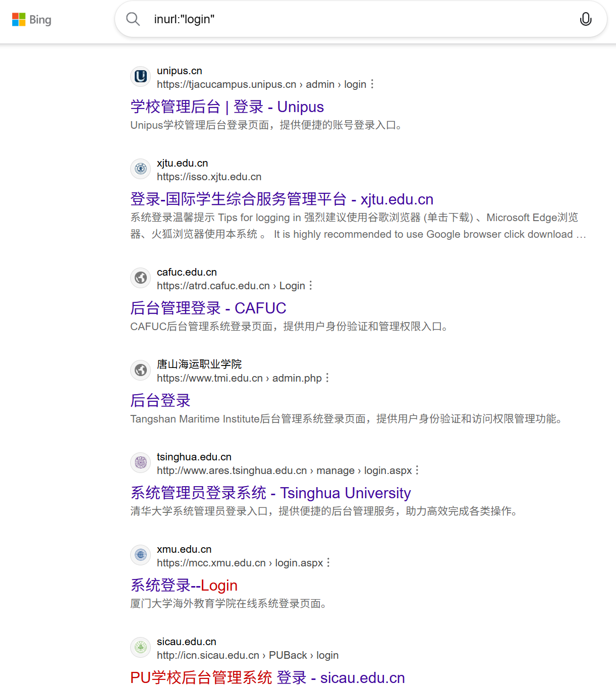Click the xmu.edu.cn site favicon
616x685 pixels.
(140, 555)
